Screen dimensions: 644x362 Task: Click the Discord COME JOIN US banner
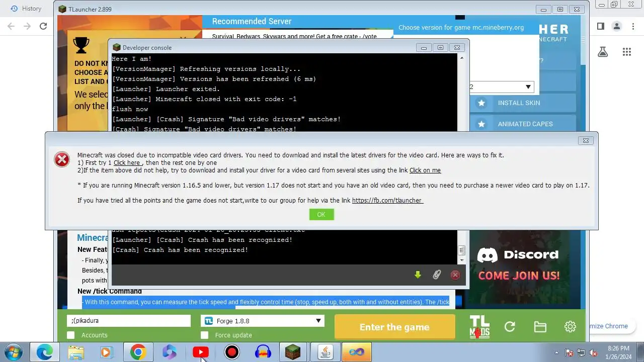[519, 264]
